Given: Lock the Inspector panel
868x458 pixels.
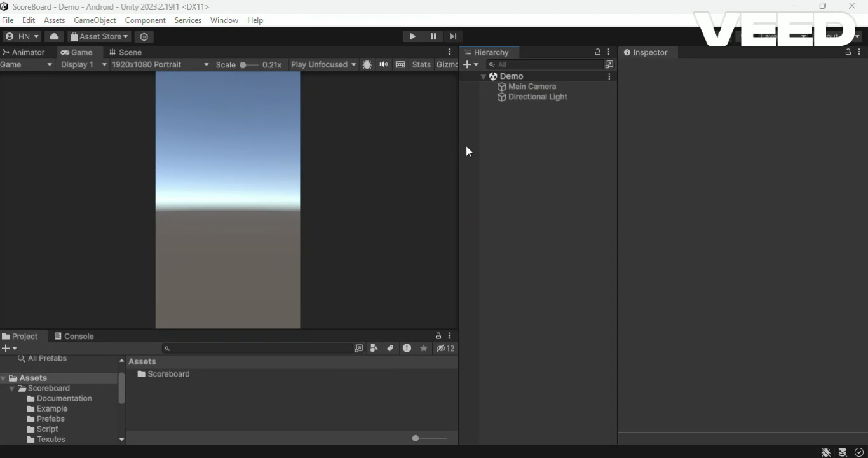Looking at the screenshot, I should pos(848,52).
